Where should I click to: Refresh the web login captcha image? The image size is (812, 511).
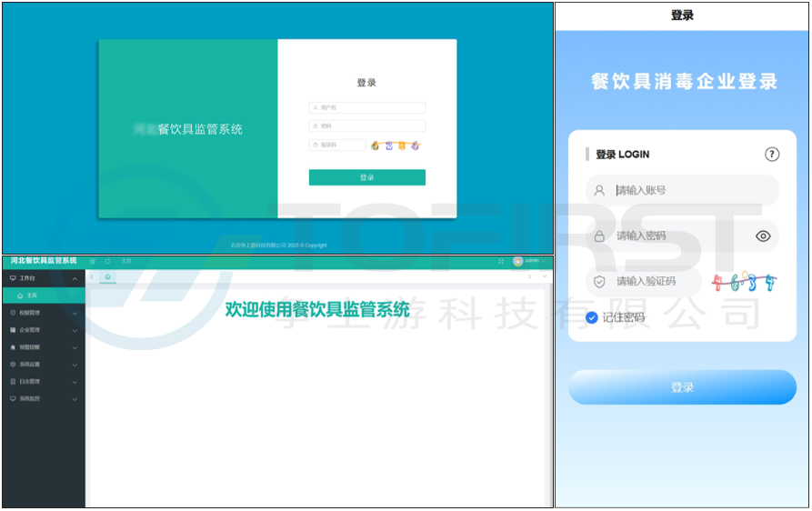pos(395,145)
